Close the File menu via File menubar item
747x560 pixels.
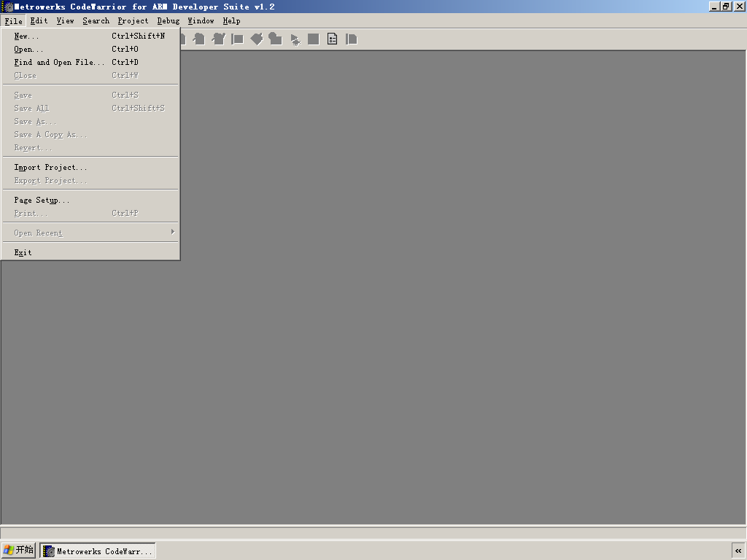[13, 21]
